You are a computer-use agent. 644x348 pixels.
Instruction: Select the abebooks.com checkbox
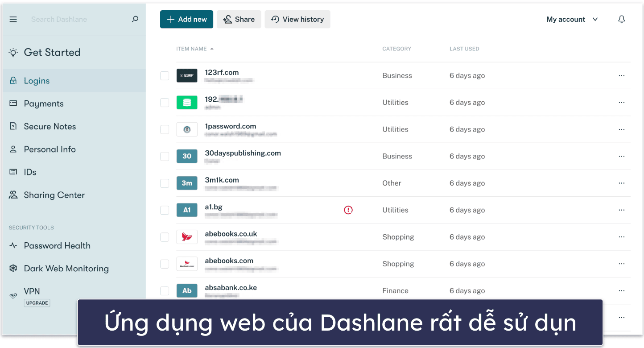165,264
